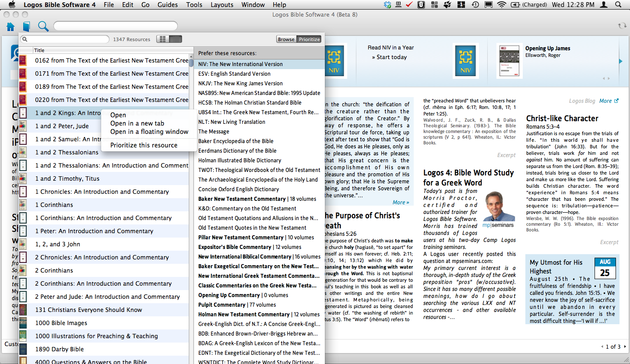Viewport: 630px width, 364px height.
Task: Click cover icon for 0162 Earliest New Testament
Action: [23, 60]
